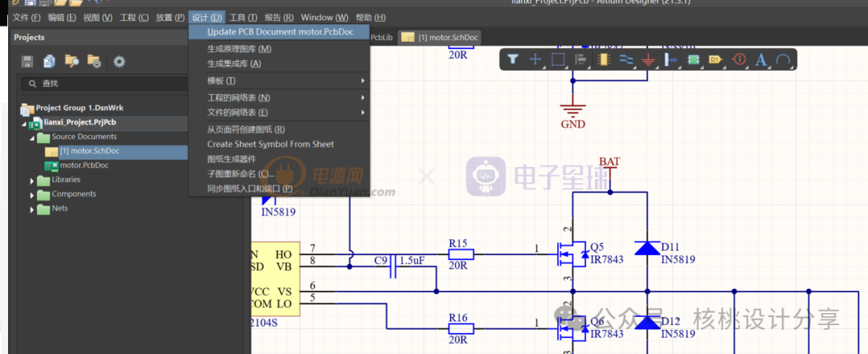
Task: Select resistor R15 in schematic
Action: click(461, 254)
